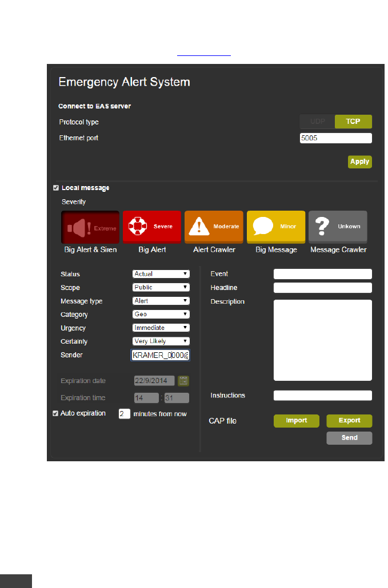Screen dimensions: 388x588
Task: Click the Expiration date field
Action: [x=154, y=381]
